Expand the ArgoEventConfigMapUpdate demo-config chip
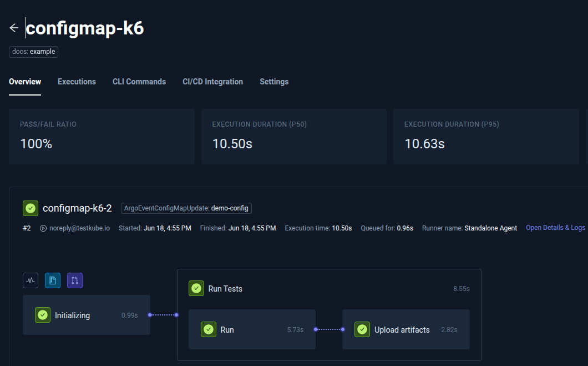 [186, 208]
